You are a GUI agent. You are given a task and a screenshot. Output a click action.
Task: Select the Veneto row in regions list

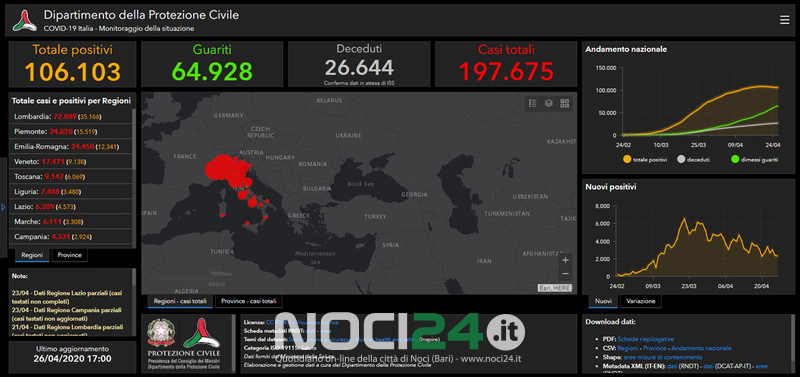pos(71,162)
